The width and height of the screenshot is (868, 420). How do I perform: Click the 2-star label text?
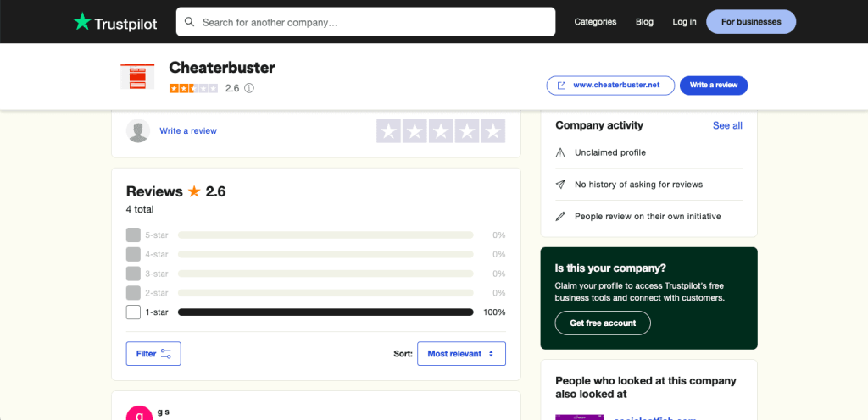(157, 293)
